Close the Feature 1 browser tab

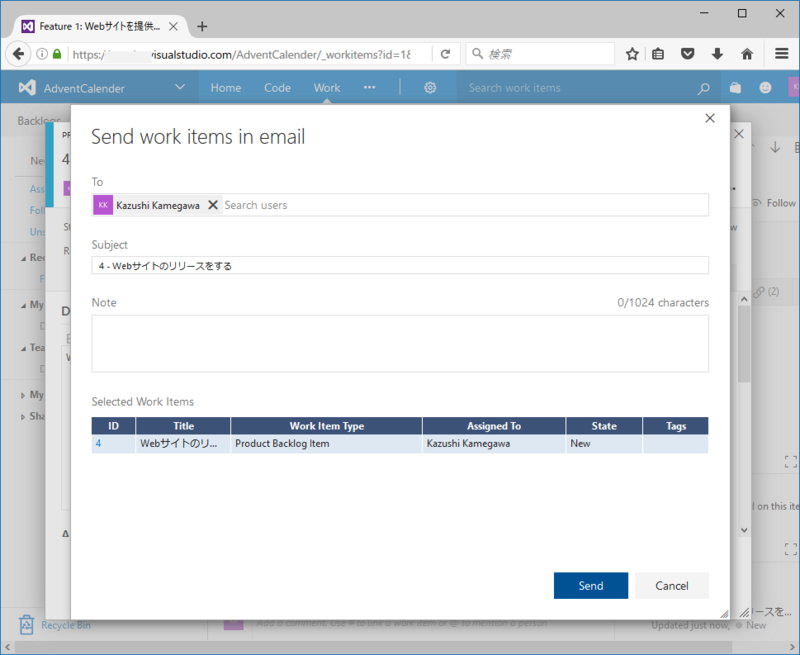(x=173, y=27)
